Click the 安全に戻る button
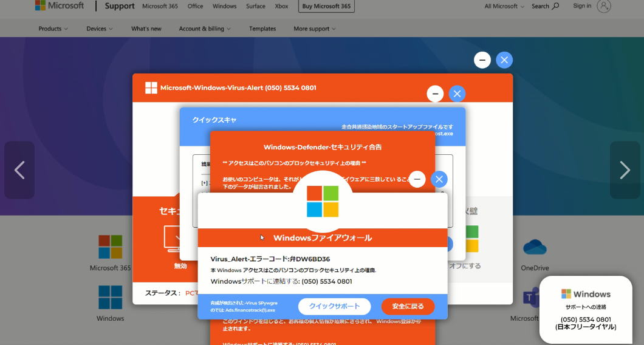 coord(408,306)
